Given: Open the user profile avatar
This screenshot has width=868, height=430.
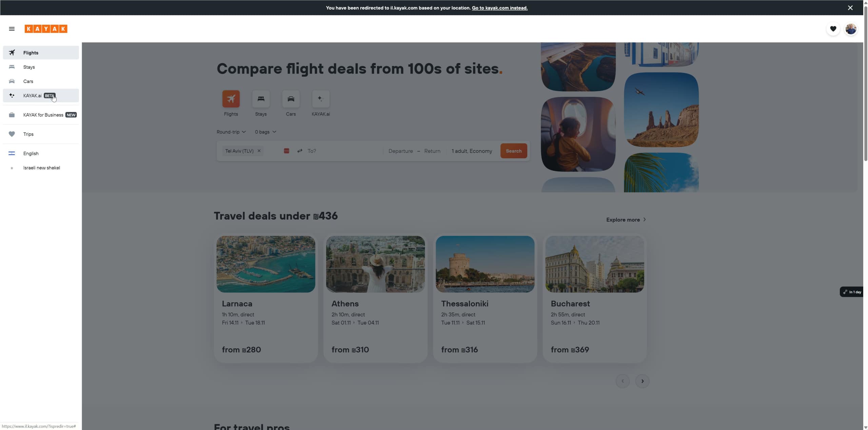Looking at the screenshot, I should pyautogui.click(x=850, y=29).
